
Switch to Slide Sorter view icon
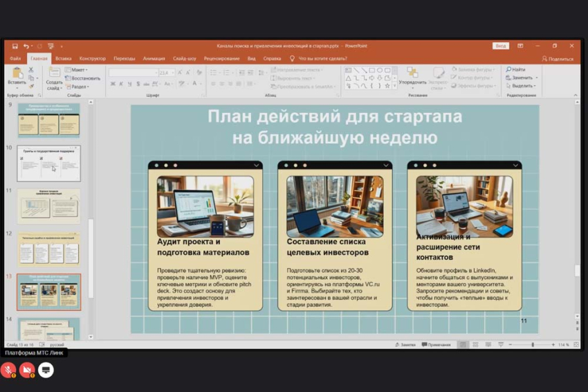pos(475,345)
